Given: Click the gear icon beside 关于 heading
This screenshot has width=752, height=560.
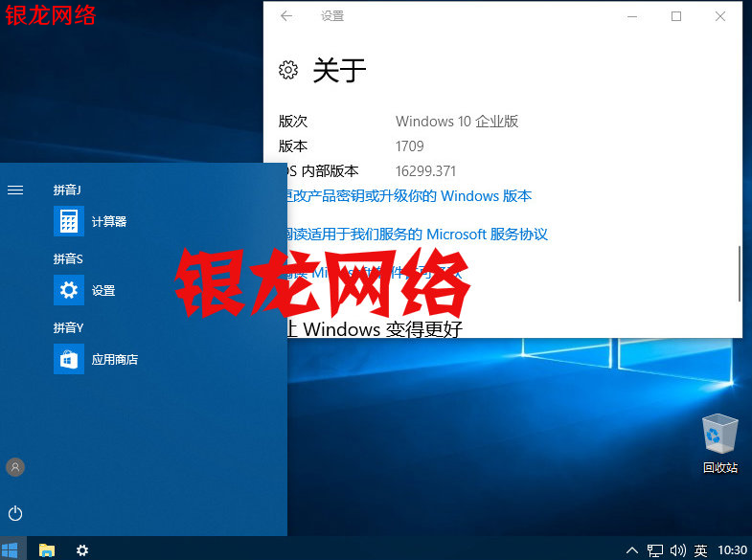Looking at the screenshot, I should [x=288, y=70].
